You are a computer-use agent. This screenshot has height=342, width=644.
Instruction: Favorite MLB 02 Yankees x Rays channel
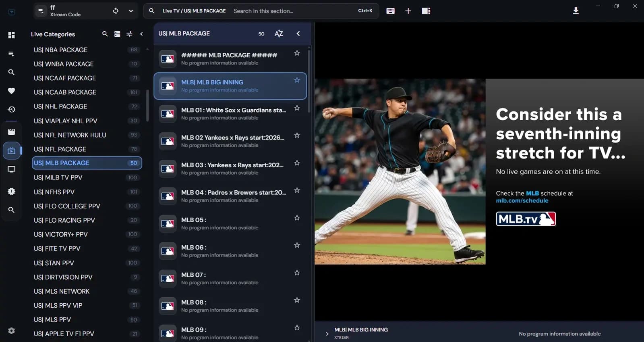(297, 135)
